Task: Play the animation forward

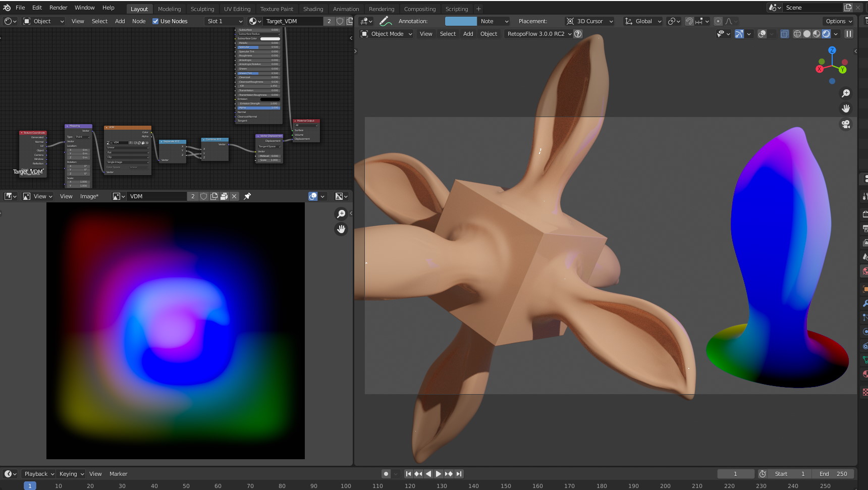Action: pos(439,474)
